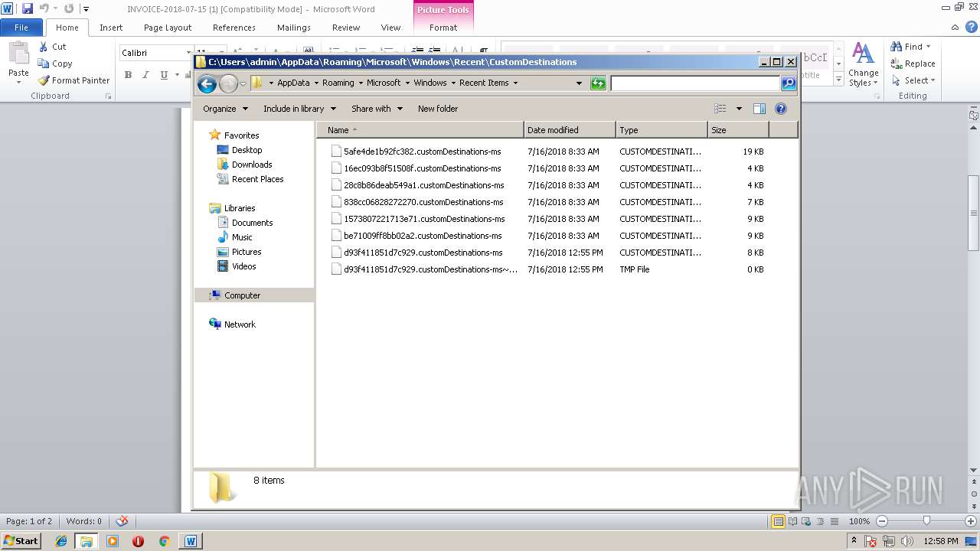Click the Redo icon in Word's quick access toolbar
The width and height of the screenshot is (980, 551).
click(x=68, y=8)
